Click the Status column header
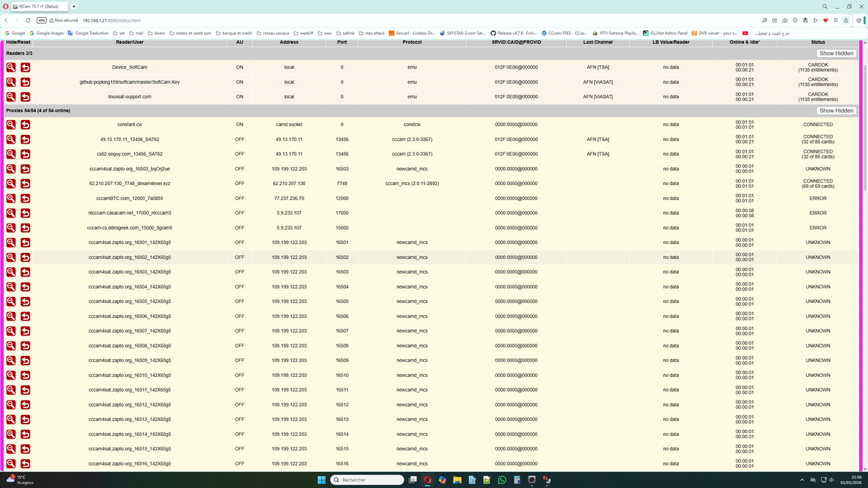The width and height of the screenshot is (868, 488). 818,42
